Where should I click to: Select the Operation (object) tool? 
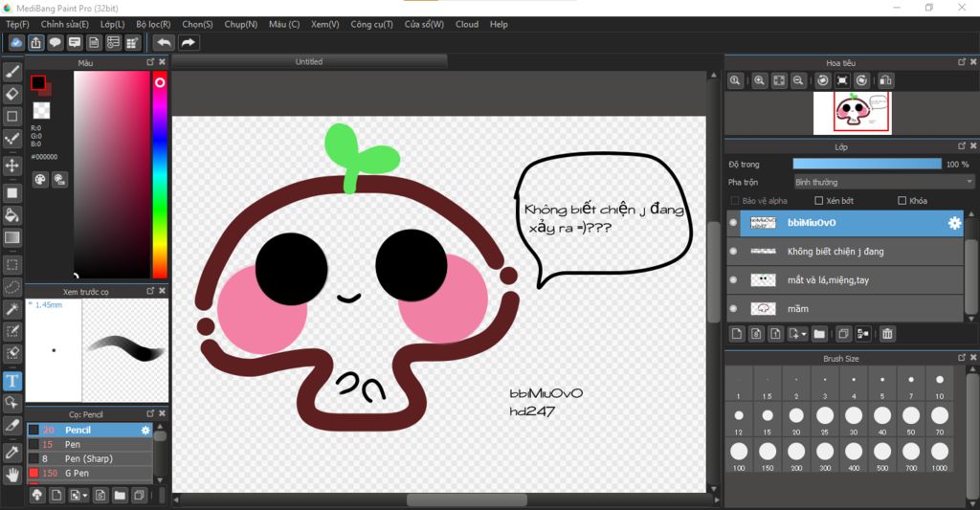(x=11, y=403)
